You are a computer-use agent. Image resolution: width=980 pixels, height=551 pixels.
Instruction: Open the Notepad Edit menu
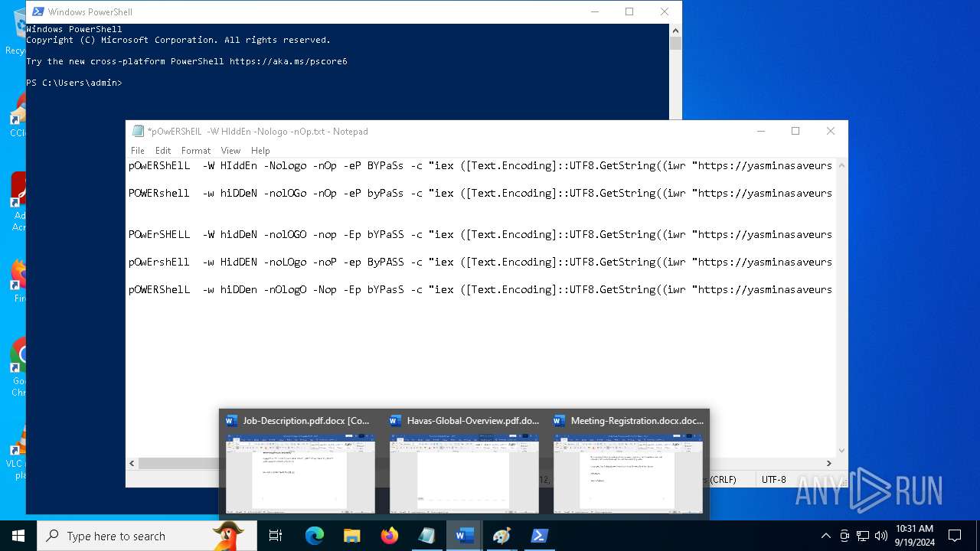163,151
